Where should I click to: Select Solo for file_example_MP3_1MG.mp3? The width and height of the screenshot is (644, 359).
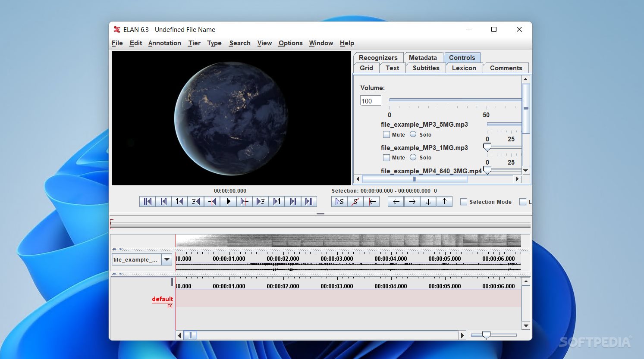(x=413, y=157)
